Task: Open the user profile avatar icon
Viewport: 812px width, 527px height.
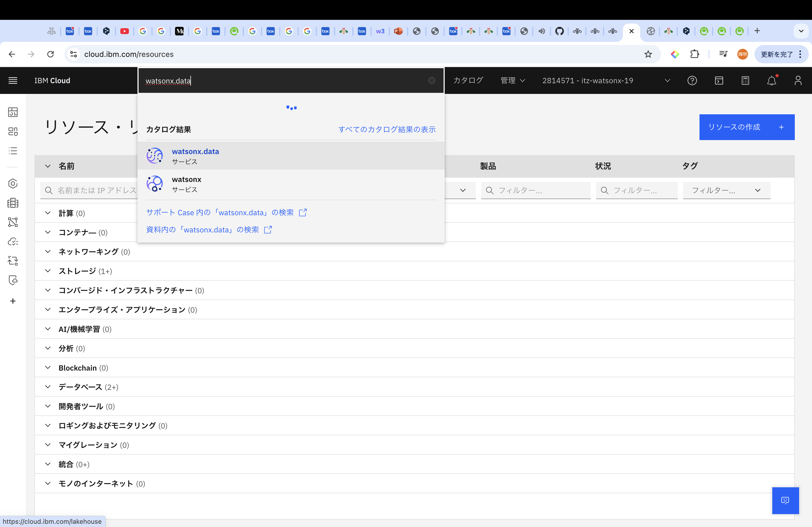Action: click(x=798, y=80)
